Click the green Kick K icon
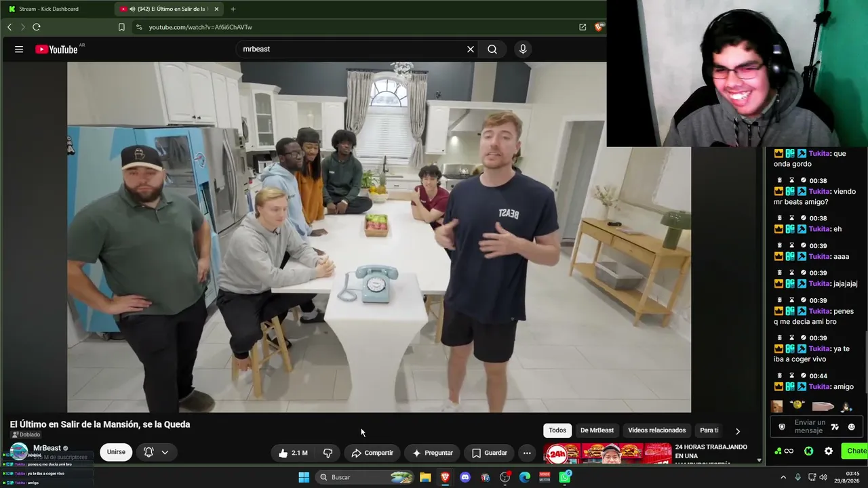Image resolution: width=868 pixels, height=488 pixels. 809,451
